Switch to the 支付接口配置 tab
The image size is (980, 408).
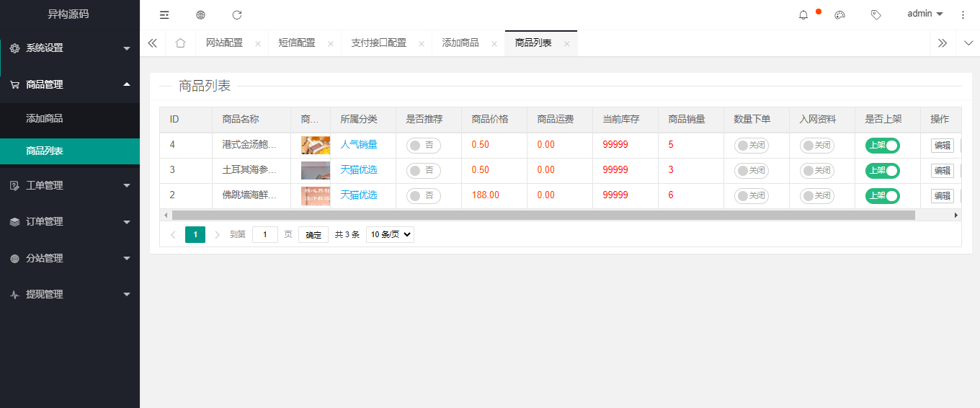tap(378, 43)
